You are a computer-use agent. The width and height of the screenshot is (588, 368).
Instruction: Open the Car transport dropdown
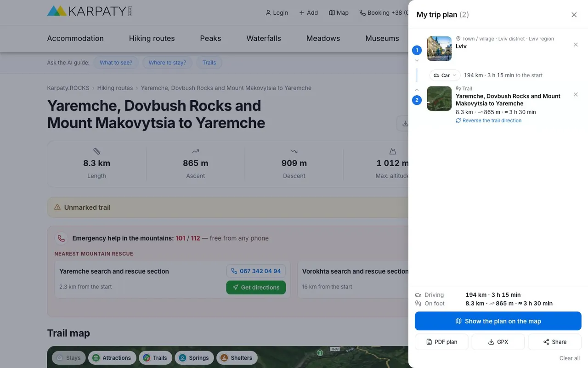445,75
